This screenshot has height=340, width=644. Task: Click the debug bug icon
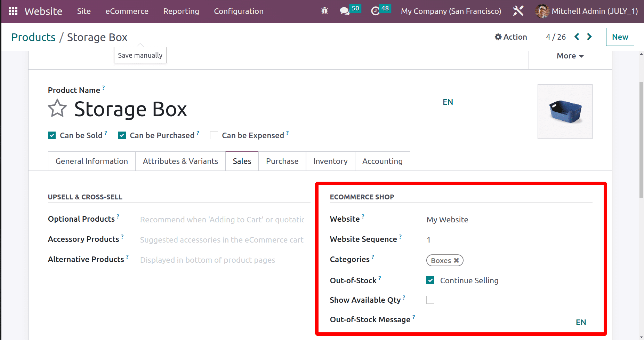tap(324, 11)
